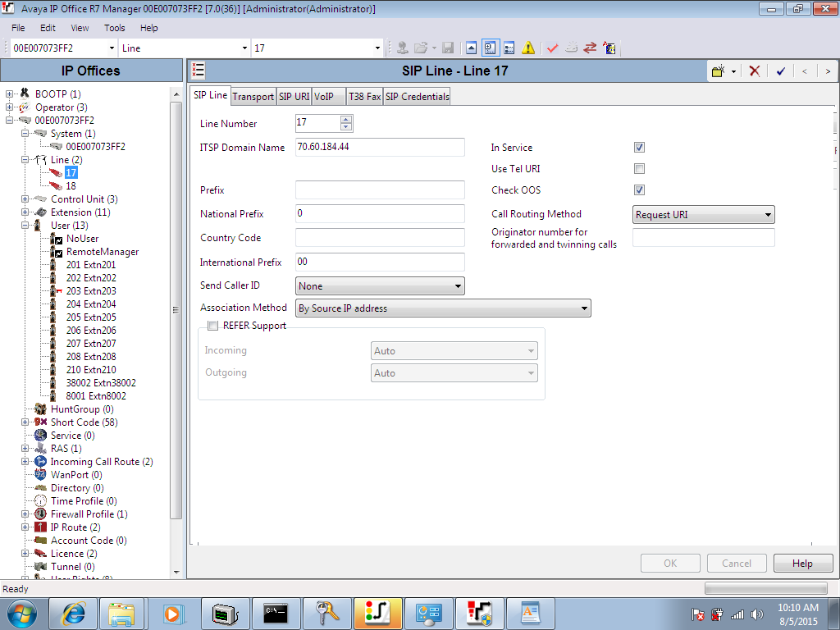Select user 203 Extn203

91,291
